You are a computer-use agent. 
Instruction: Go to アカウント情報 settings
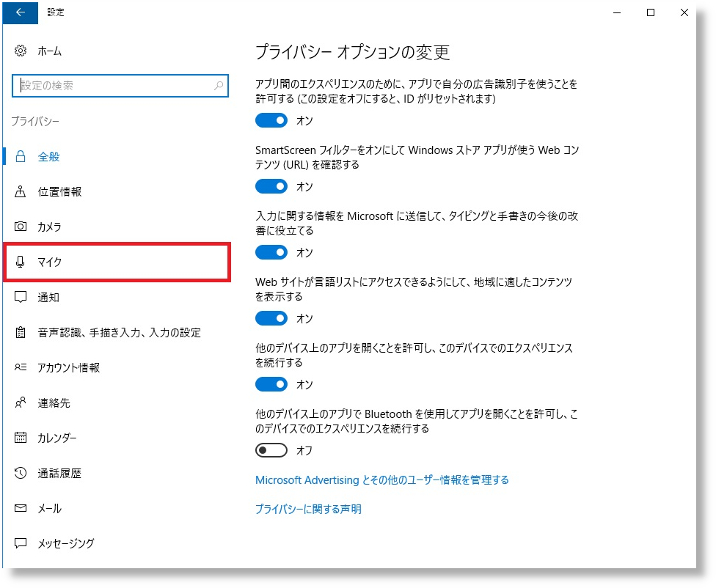pos(69,368)
